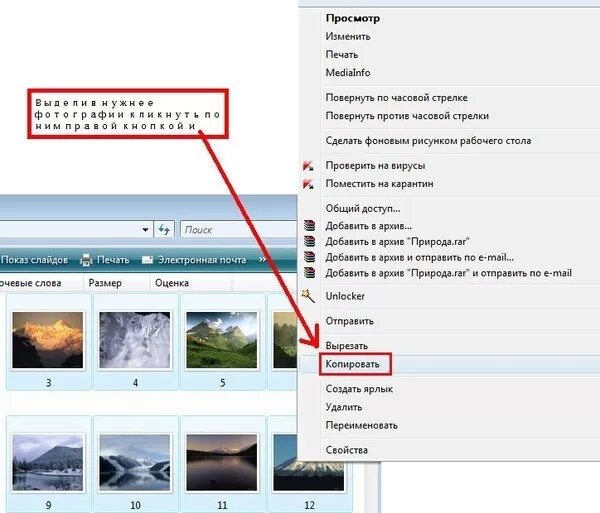Click the file name label 5
This screenshot has width=600, height=513.
click(223, 383)
